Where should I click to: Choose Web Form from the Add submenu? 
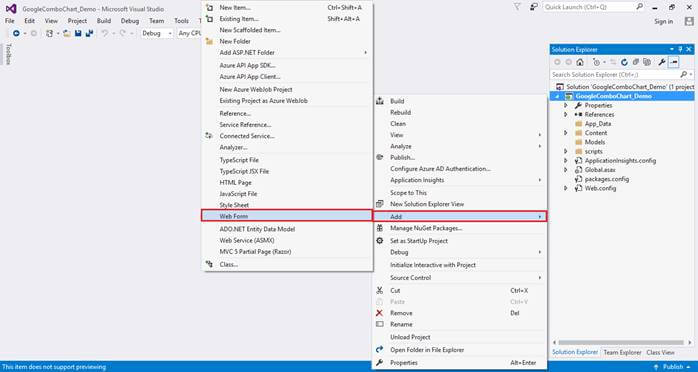(x=287, y=216)
